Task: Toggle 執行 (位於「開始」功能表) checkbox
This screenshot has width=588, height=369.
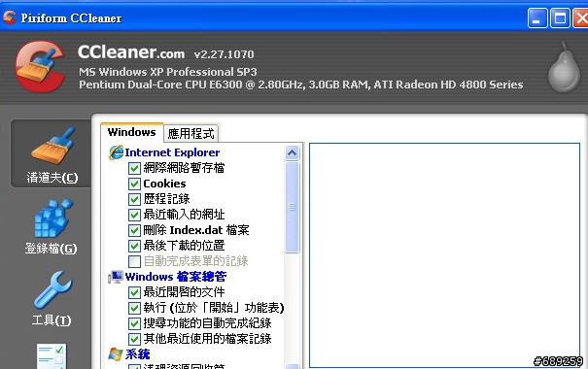Action: click(134, 308)
